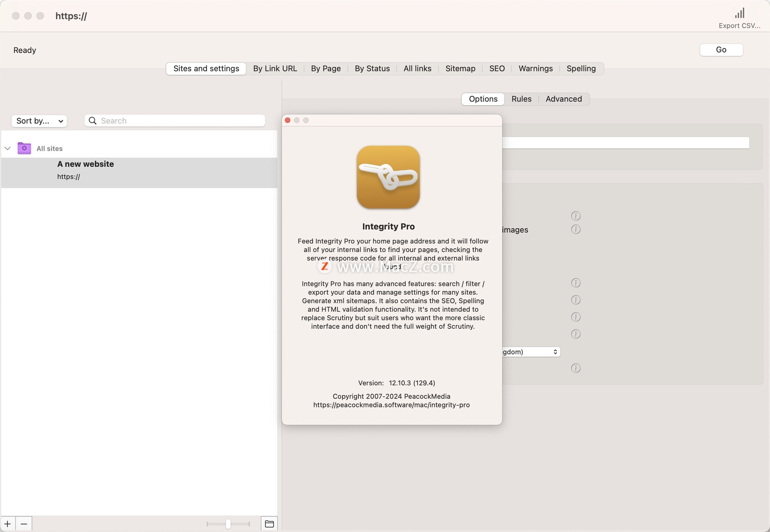Viewport: 770px width, 532px height.
Task: Select the Sitemap tab
Action: coord(460,69)
